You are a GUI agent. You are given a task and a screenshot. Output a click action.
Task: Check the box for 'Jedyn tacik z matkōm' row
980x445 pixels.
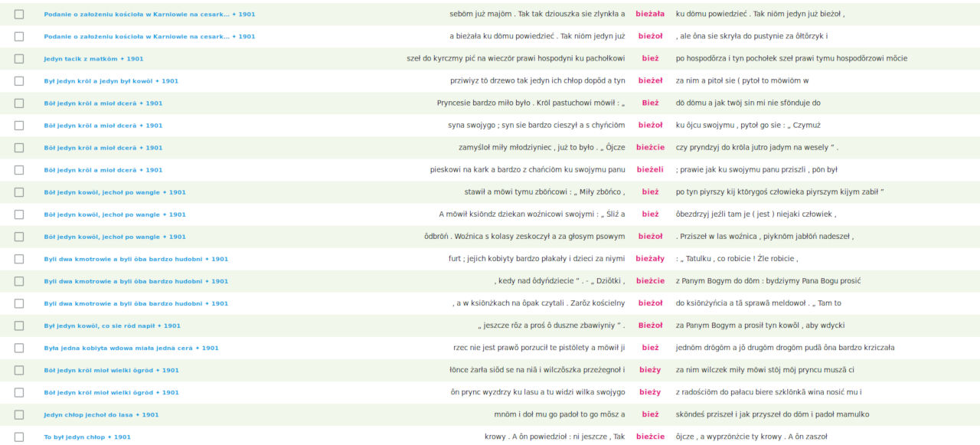coord(19,59)
